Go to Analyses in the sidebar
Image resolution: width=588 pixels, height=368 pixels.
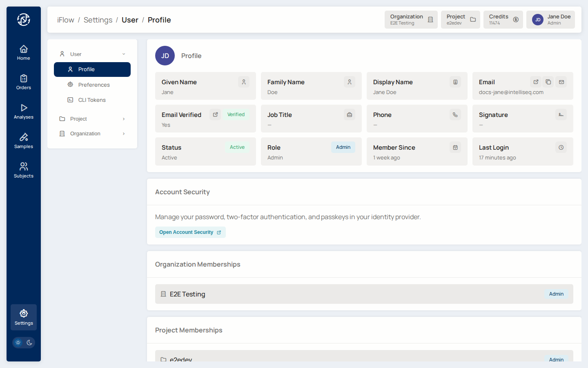tap(24, 111)
